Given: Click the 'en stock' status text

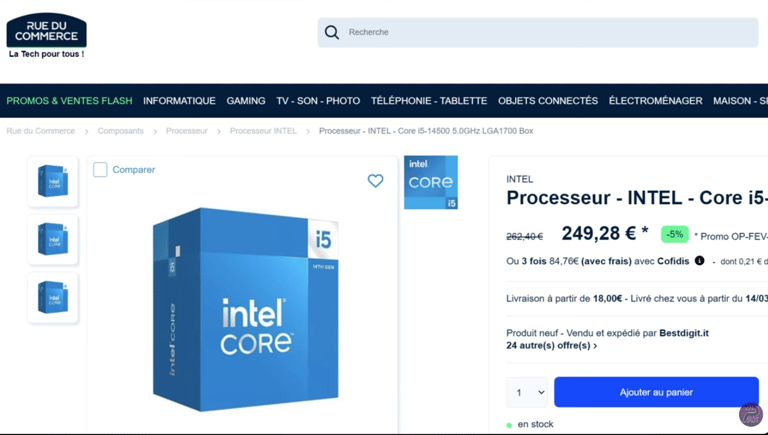Looking at the screenshot, I should tap(535, 424).
